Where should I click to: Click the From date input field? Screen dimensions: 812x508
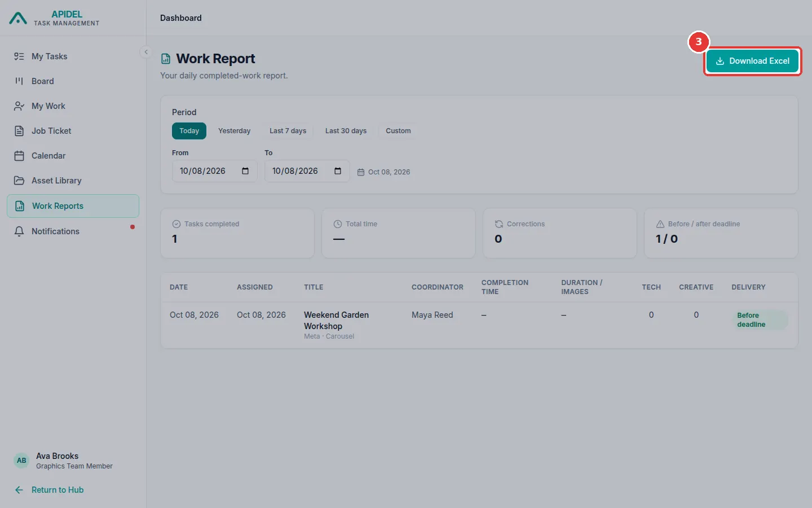214,171
